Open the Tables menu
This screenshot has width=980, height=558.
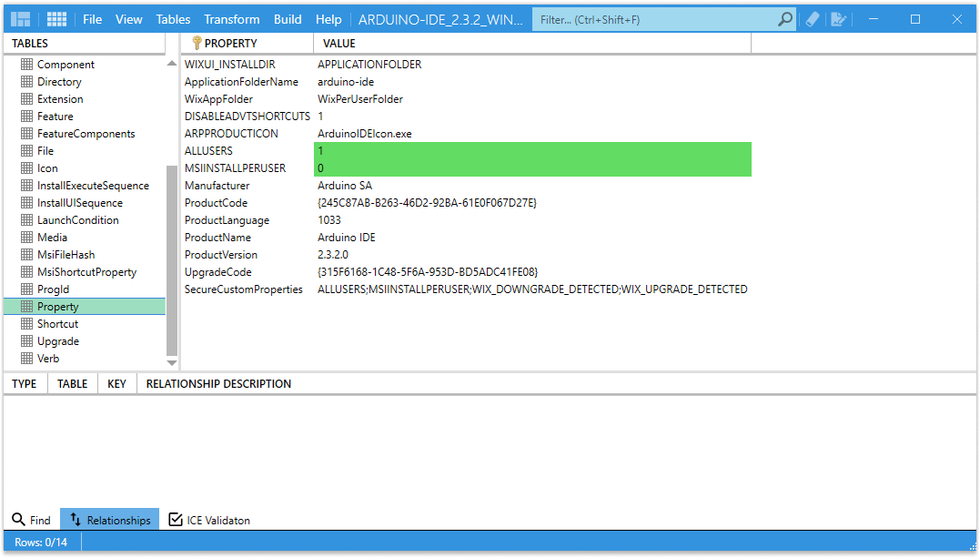pyautogui.click(x=173, y=19)
